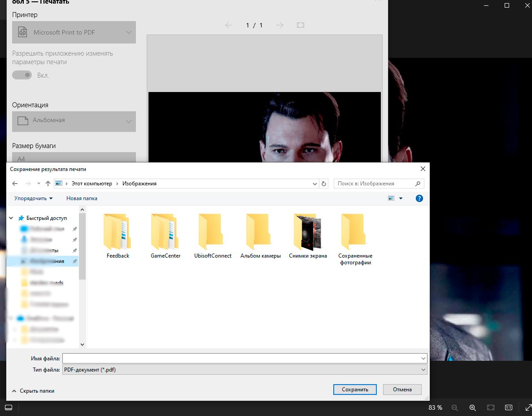Click the zoom in magnifier icon

(x=472, y=407)
